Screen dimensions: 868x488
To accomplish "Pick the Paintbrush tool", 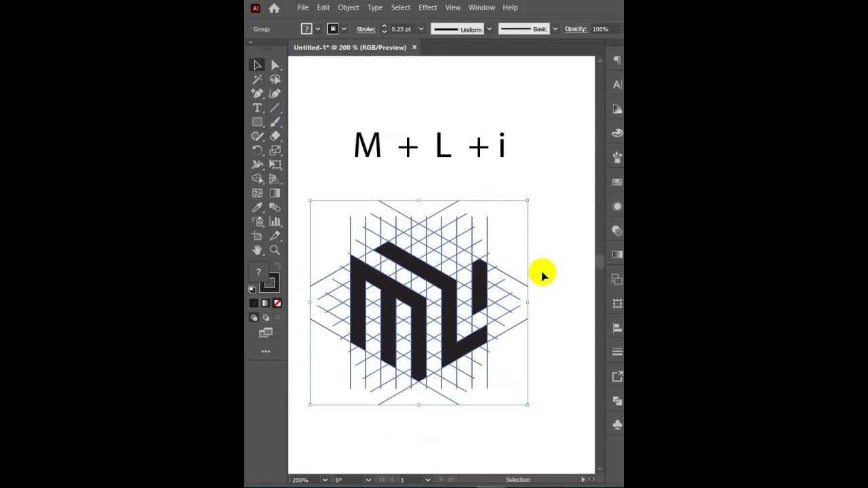I will [x=275, y=122].
